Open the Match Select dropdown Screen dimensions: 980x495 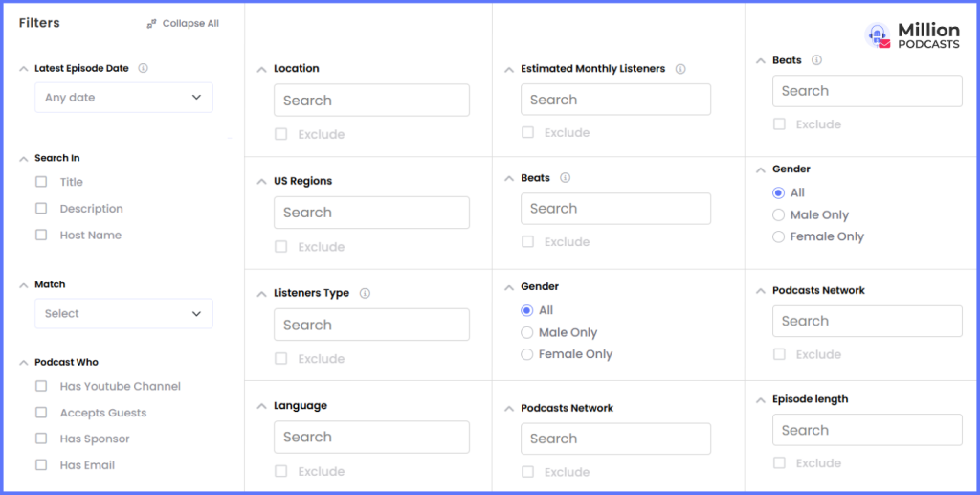tap(123, 314)
